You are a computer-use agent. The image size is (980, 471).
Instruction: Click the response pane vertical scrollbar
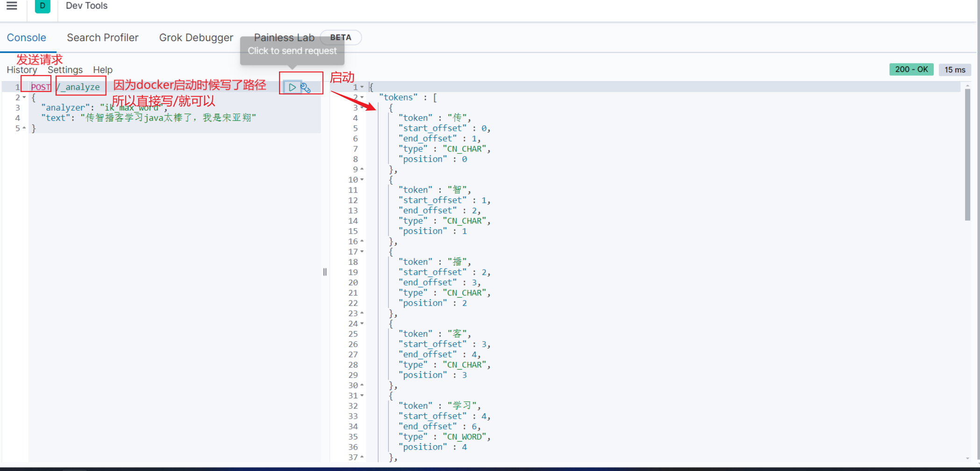[x=967, y=154]
